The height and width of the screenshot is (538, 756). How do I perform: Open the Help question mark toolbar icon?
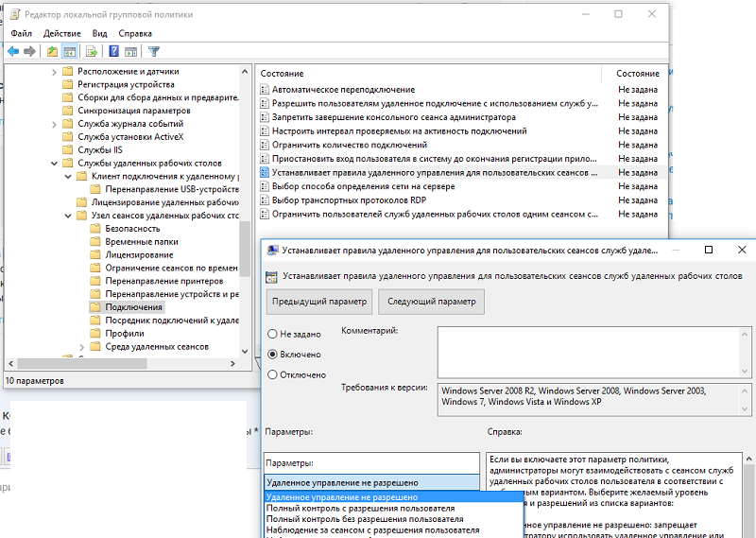point(113,51)
